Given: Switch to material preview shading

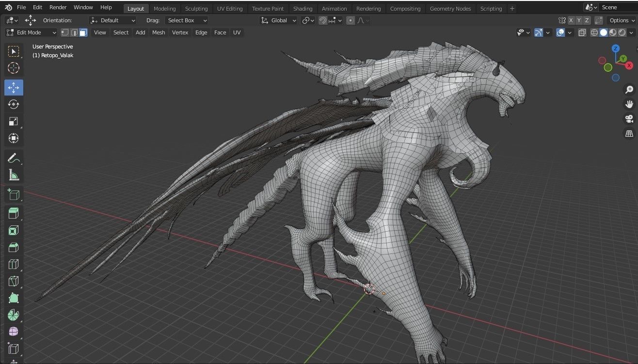Looking at the screenshot, I should (x=613, y=32).
